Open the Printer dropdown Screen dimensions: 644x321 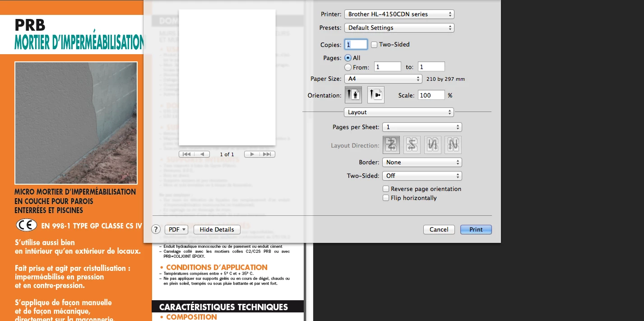click(x=399, y=14)
